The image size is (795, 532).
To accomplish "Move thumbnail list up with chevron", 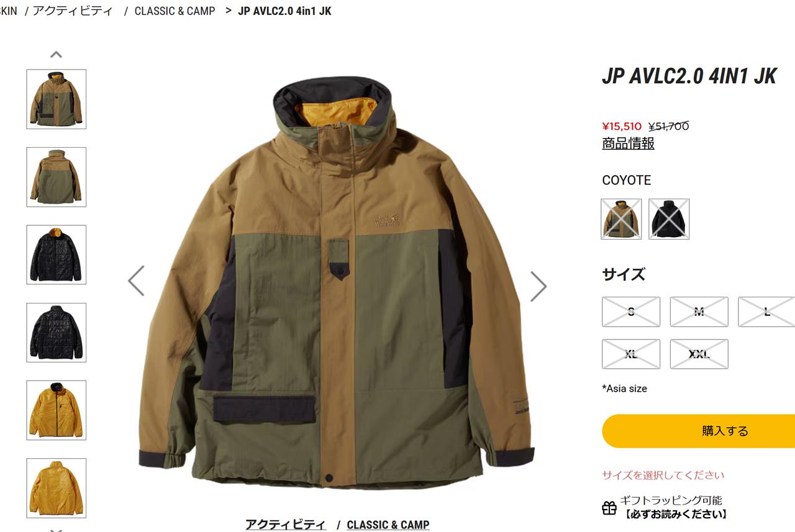I will (56, 55).
